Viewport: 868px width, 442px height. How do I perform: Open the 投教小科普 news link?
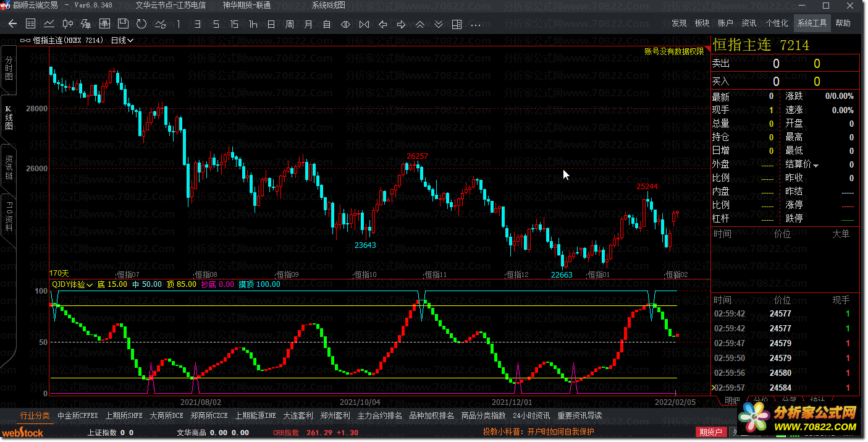[x=539, y=432]
